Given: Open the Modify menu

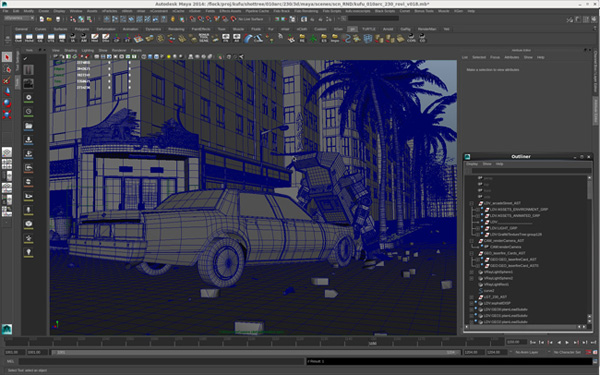Looking at the screenshot, I should click(29, 11).
